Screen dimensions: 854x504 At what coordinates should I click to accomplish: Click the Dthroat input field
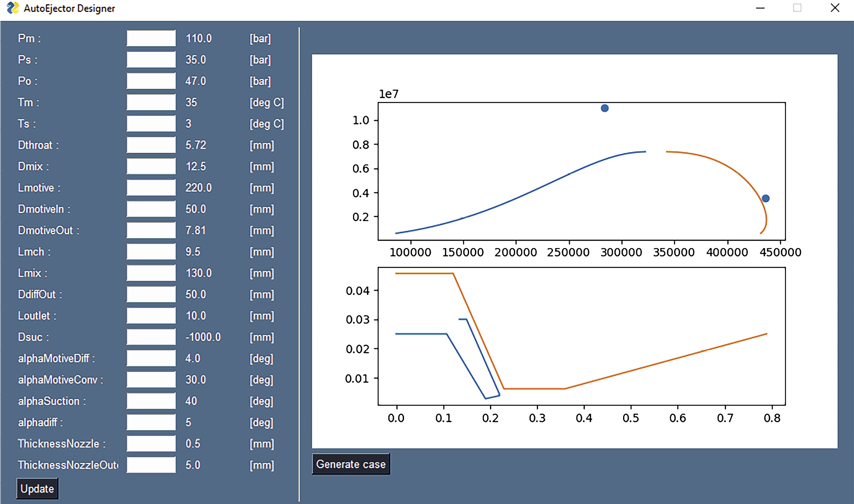coord(151,145)
